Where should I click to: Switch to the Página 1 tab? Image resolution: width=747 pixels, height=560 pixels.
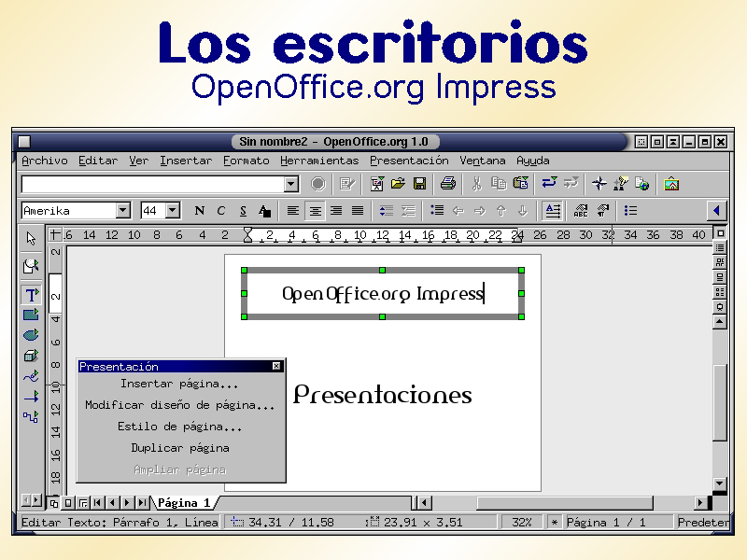(183, 503)
